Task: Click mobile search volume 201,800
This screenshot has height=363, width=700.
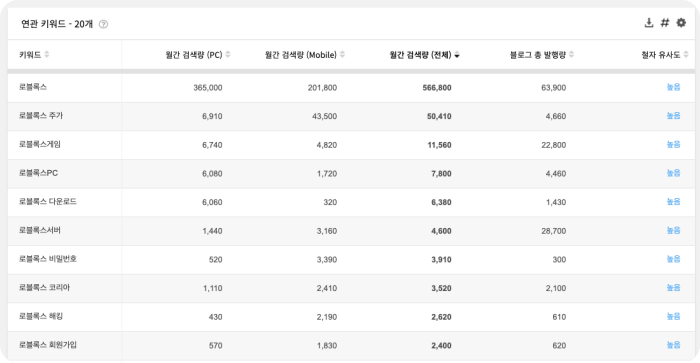Action: 322,88
